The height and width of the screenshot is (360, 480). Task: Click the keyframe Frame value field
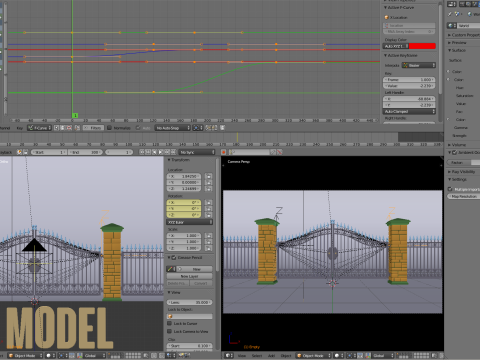pyautogui.click(x=409, y=80)
